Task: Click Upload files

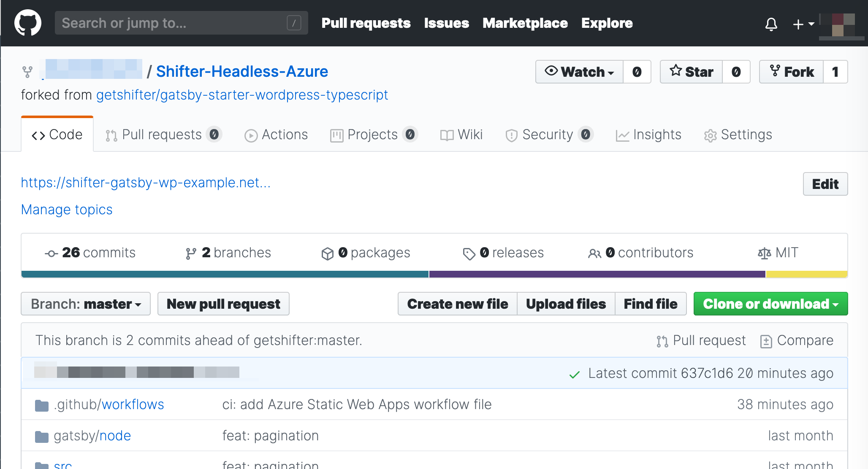Action: click(x=566, y=304)
